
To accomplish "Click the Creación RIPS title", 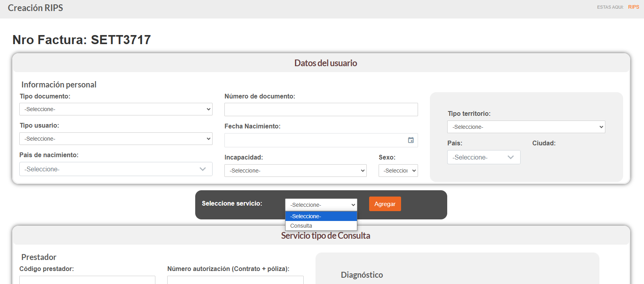I will (x=35, y=8).
